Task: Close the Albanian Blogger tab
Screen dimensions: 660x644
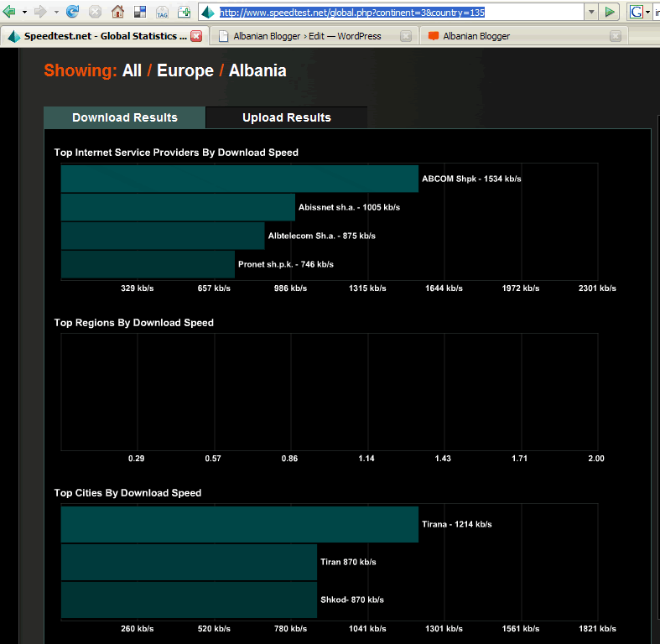Action: point(616,36)
